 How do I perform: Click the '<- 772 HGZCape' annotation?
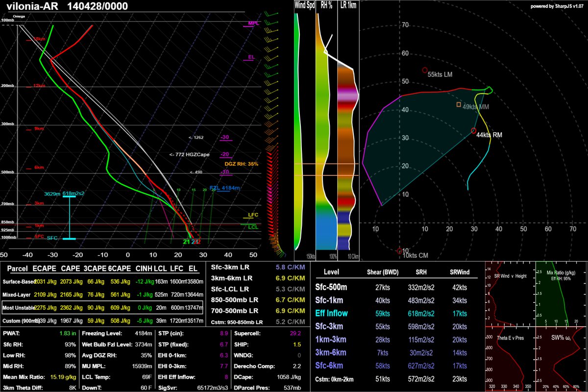click(x=190, y=154)
